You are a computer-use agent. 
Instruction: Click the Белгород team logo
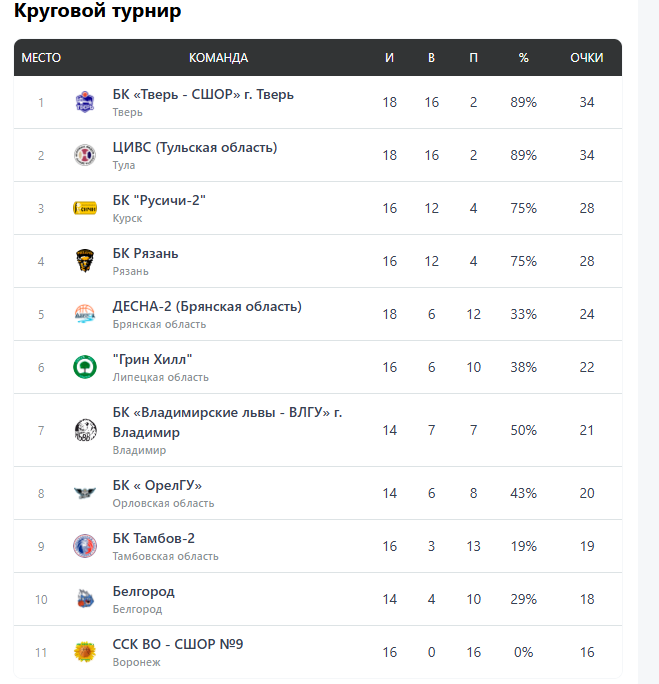(85, 599)
